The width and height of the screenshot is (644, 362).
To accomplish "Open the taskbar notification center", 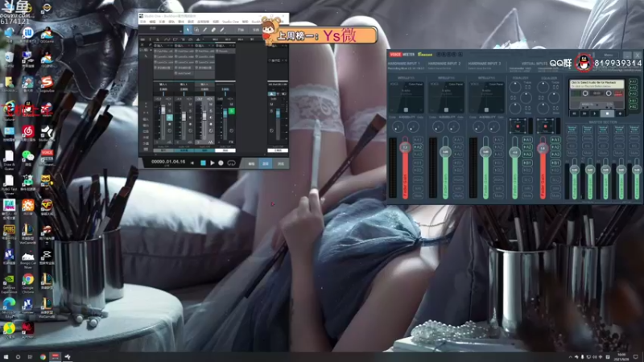I will 636,356.
